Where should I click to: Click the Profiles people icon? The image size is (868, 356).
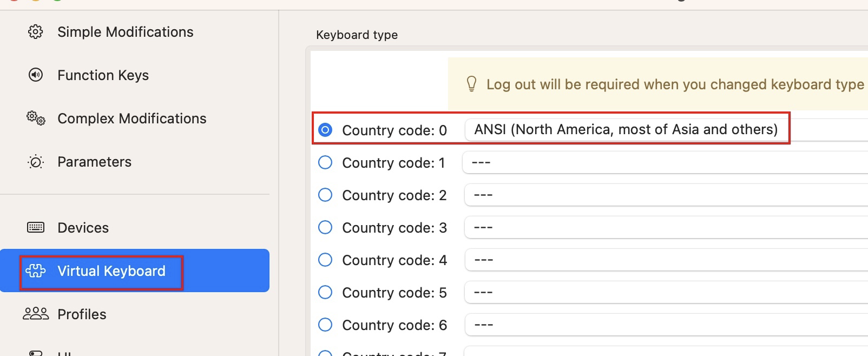[36, 314]
